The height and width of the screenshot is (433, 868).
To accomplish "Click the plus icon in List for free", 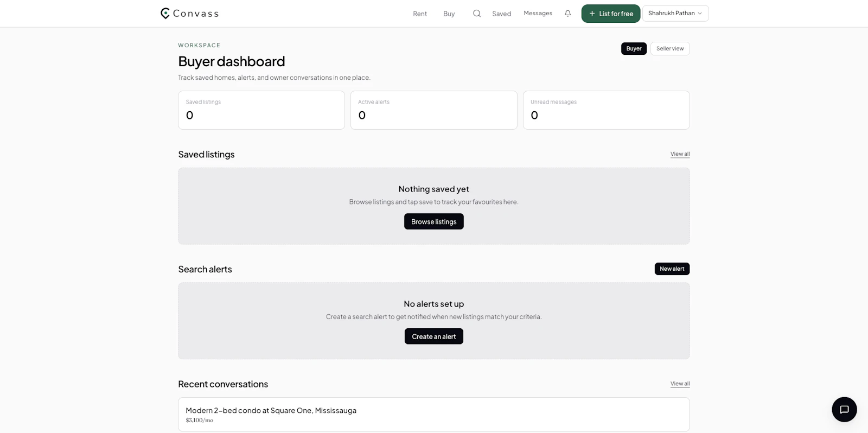I will (592, 14).
